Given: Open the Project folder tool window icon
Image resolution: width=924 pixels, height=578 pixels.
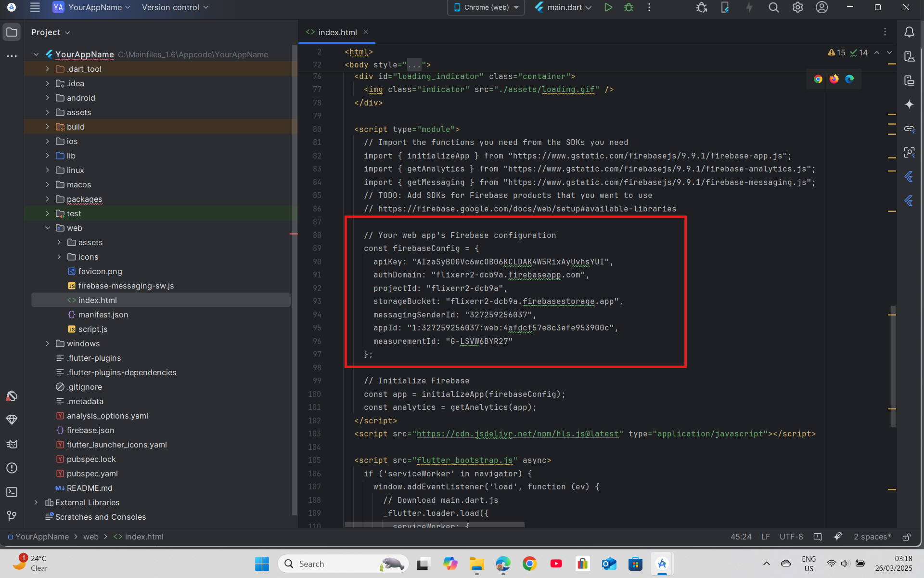Looking at the screenshot, I should click(12, 32).
